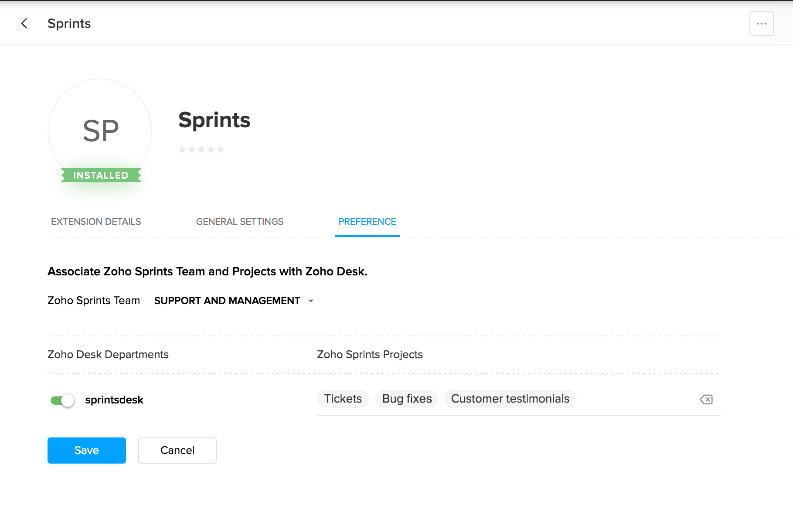
Task: Click the star rating under Sprints
Action: [201, 149]
